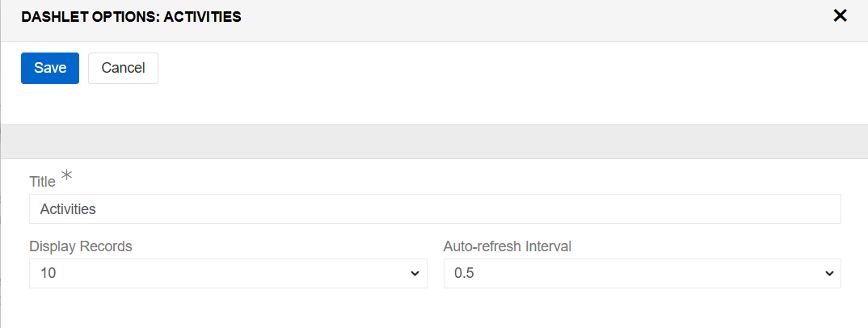
Task: Click the word Activities inside Title field
Action: point(68,209)
